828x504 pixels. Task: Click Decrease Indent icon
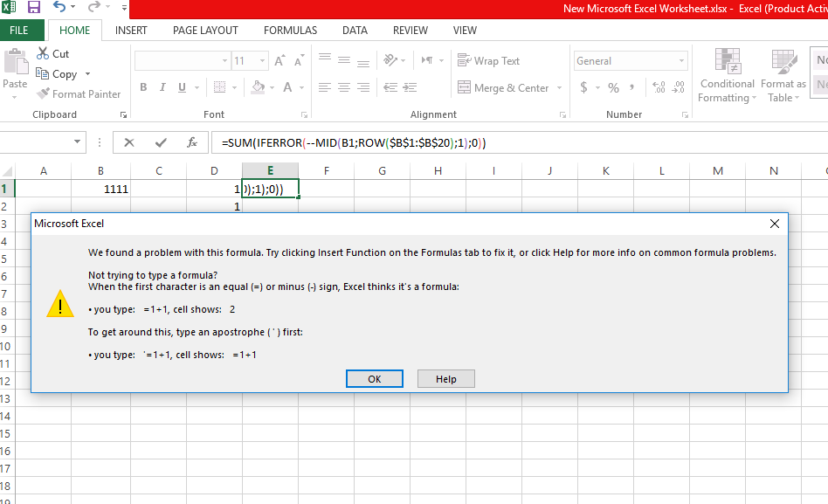pos(390,87)
